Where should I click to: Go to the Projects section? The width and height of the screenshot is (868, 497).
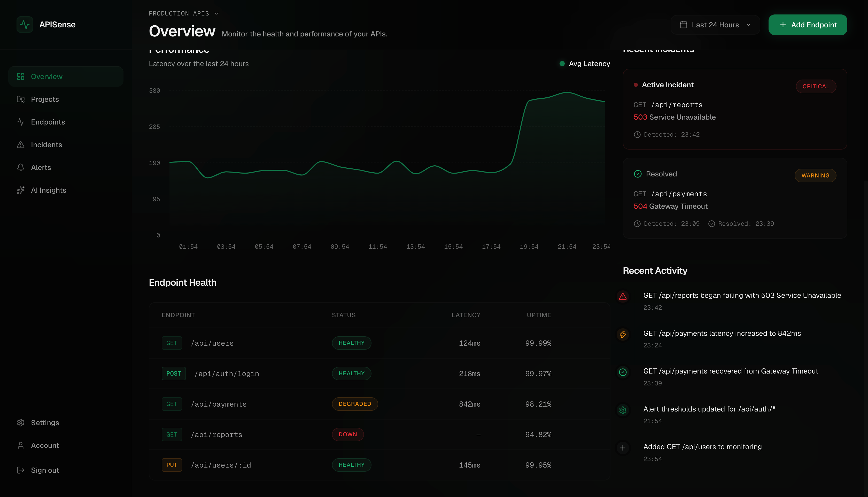(x=66, y=99)
